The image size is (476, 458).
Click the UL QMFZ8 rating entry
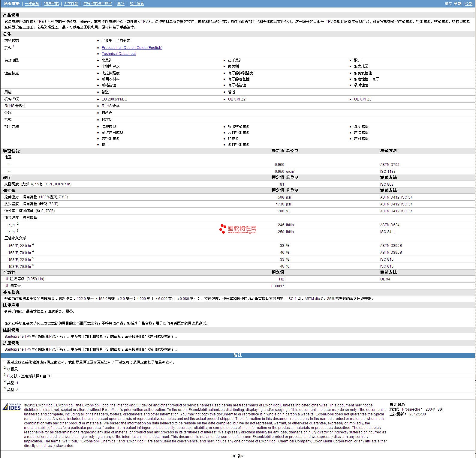point(363,99)
